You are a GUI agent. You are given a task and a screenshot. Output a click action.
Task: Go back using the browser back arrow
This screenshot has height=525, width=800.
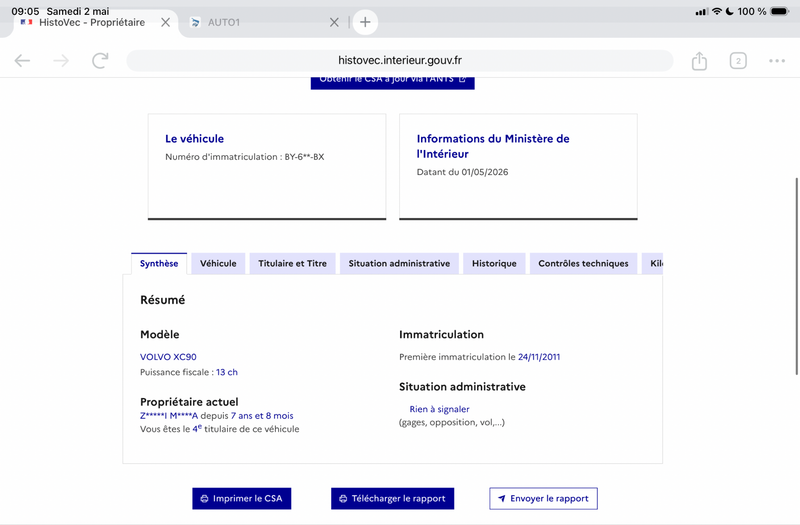coord(22,61)
